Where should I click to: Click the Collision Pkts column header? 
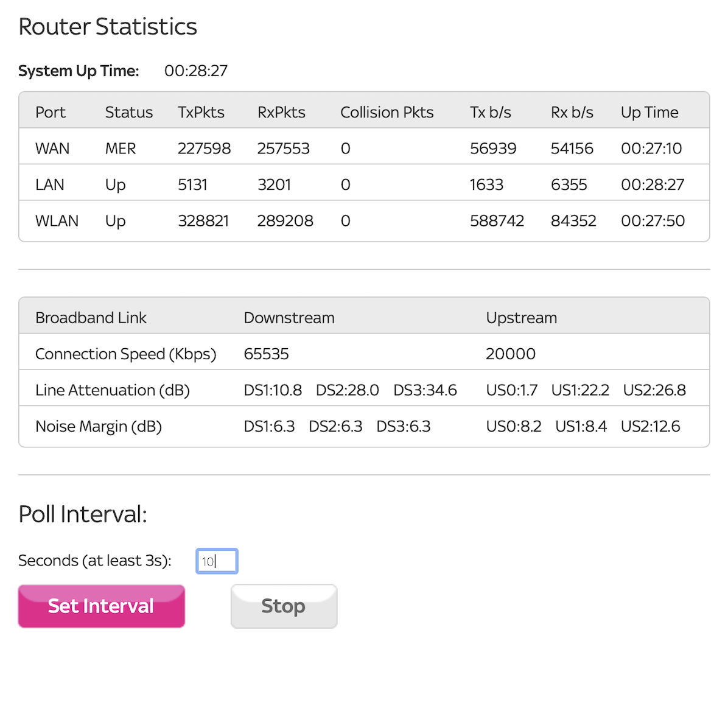387,113
